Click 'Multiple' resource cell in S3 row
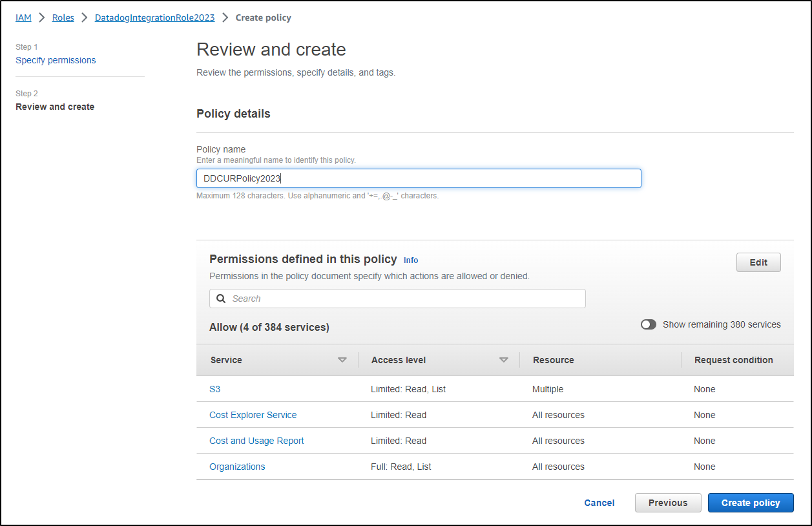Viewport: 812px width, 526px height. (548, 389)
